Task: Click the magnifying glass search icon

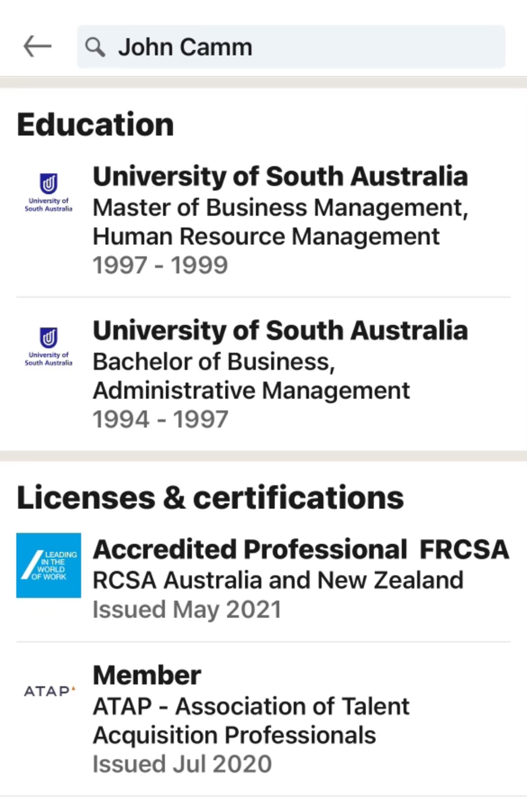Action: click(x=95, y=47)
